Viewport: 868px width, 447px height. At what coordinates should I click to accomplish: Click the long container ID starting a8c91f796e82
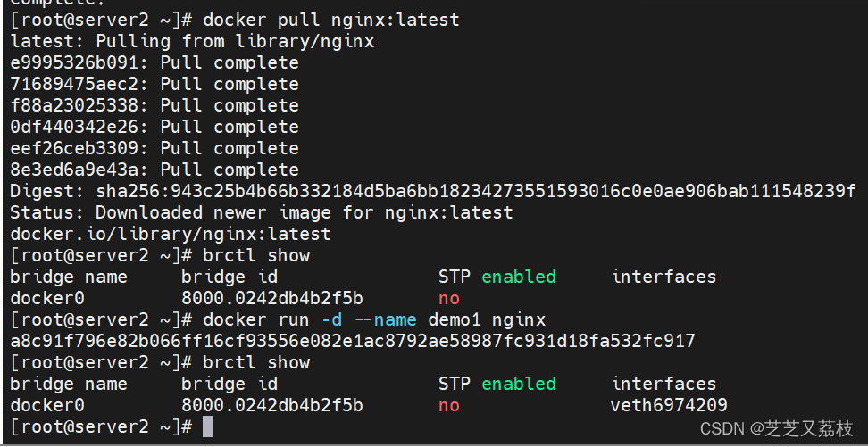[x=352, y=341]
